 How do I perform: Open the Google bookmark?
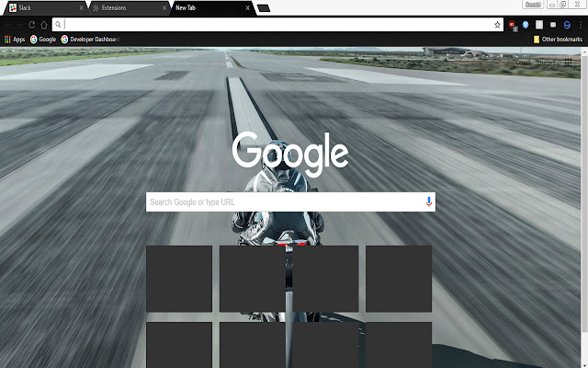43,40
